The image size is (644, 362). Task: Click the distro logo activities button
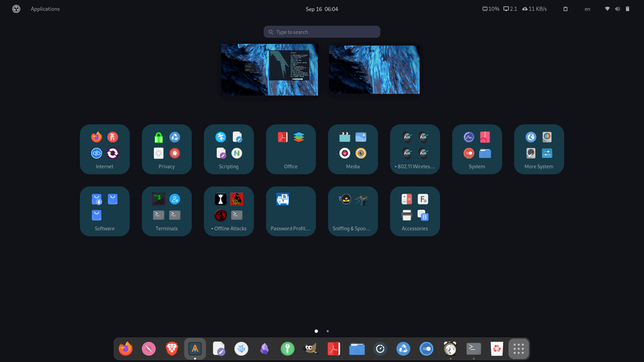click(x=16, y=9)
